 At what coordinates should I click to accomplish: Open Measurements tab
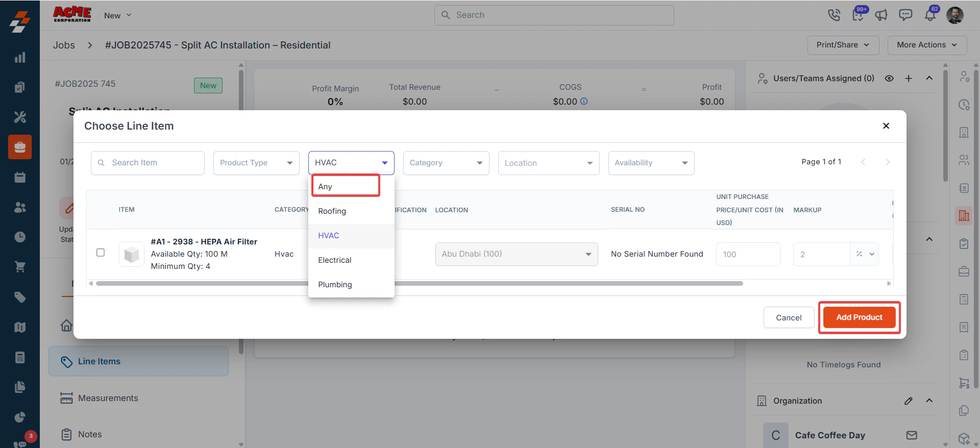[x=138, y=398]
